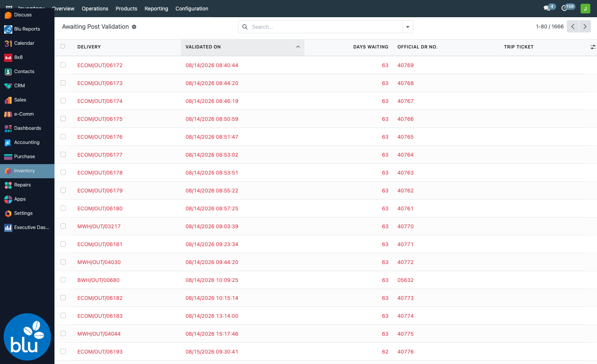Open Products menu
The width and height of the screenshot is (597, 364).
126,9
